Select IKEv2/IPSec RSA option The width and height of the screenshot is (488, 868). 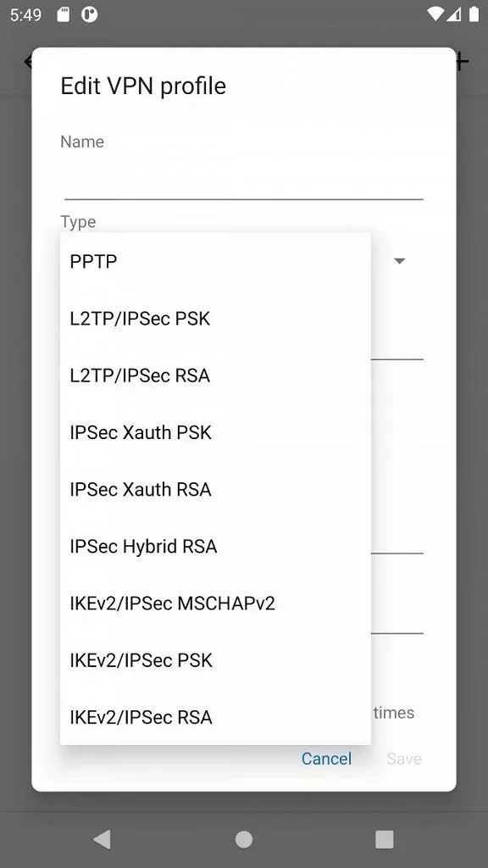coord(215,717)
